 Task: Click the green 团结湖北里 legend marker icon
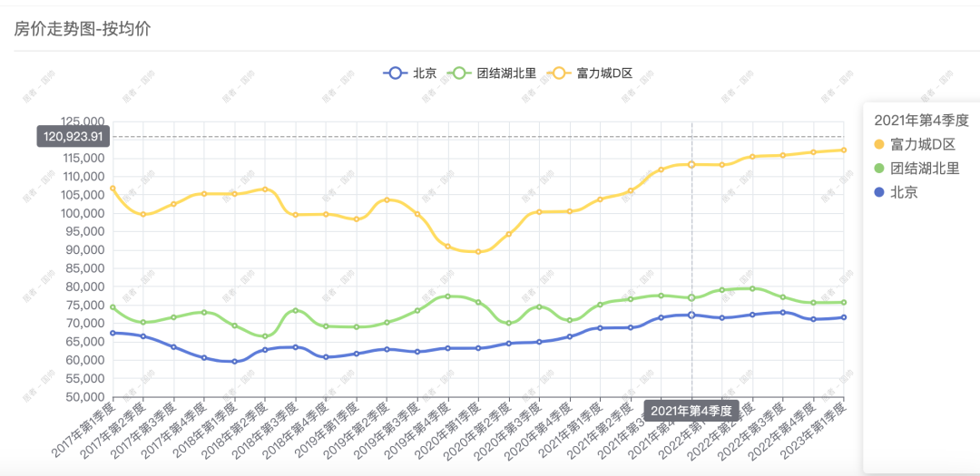(x=460, y=73)
